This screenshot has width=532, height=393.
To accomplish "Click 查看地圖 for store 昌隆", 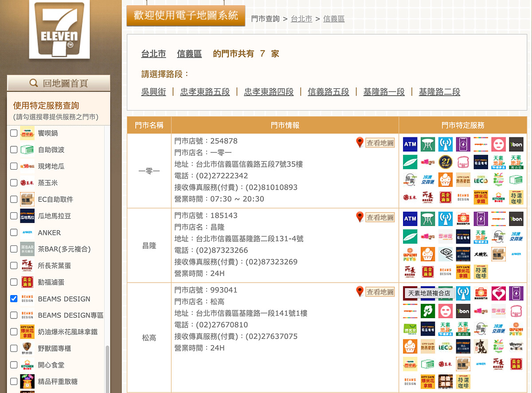I will coord(380,217).
